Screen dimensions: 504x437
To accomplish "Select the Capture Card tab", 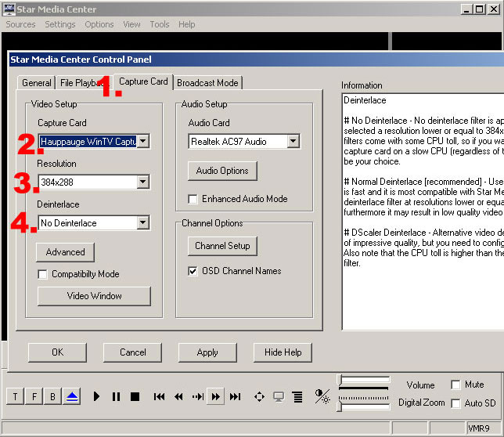I will (x=143, y=81).
